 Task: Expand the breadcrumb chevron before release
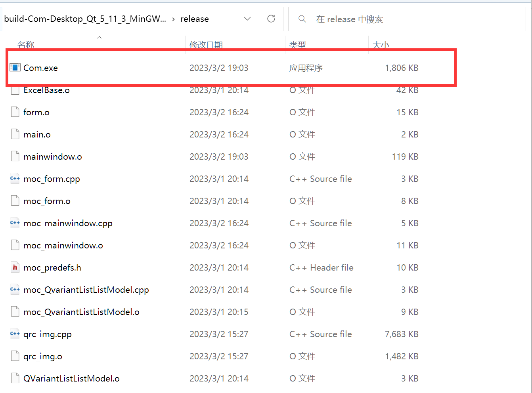tap(173, 19)
